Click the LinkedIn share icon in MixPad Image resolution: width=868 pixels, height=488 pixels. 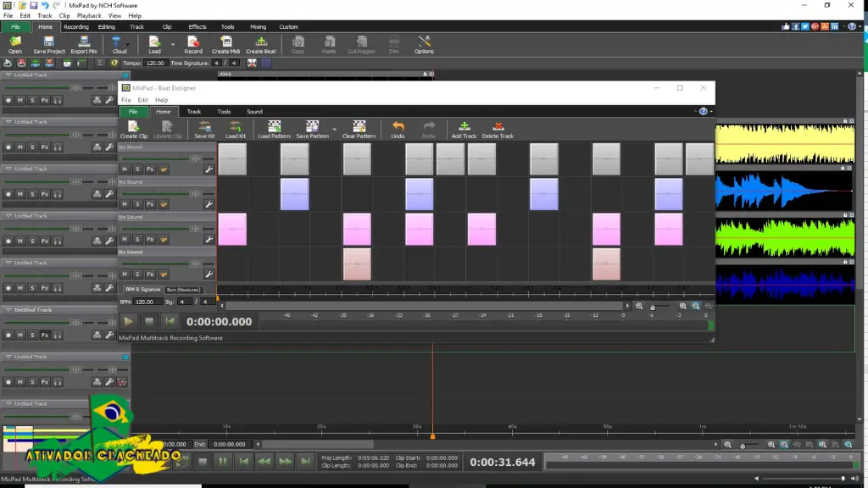tap(834, 26)
